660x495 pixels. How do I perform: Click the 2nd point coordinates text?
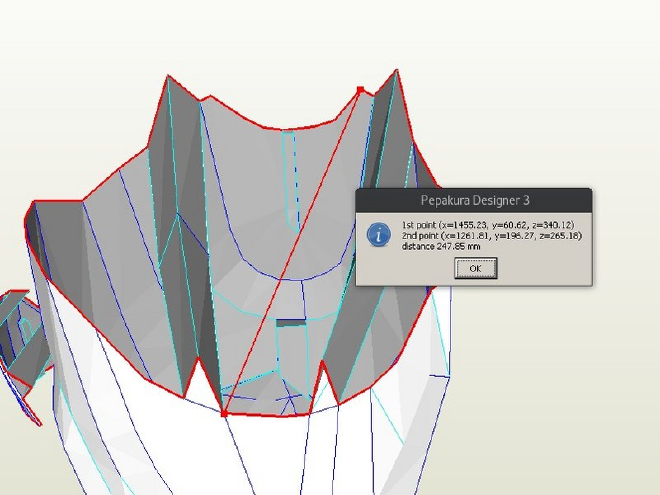click(x=492, y=236)
